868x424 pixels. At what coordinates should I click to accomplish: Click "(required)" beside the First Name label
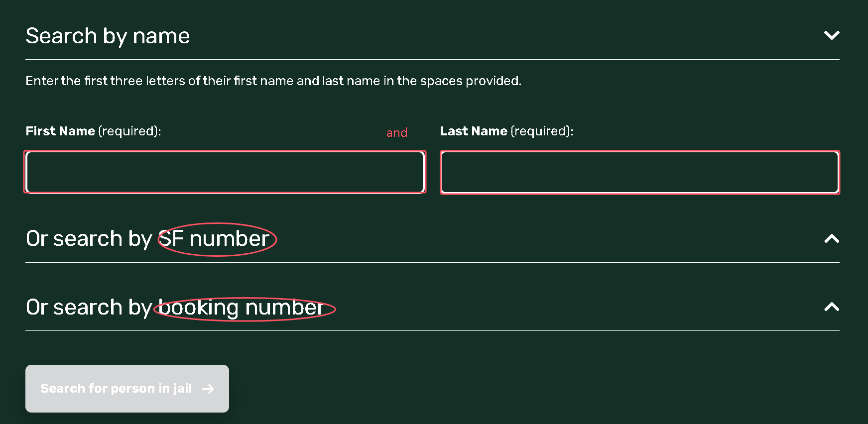pyautogui.click(x=129, y=131)
